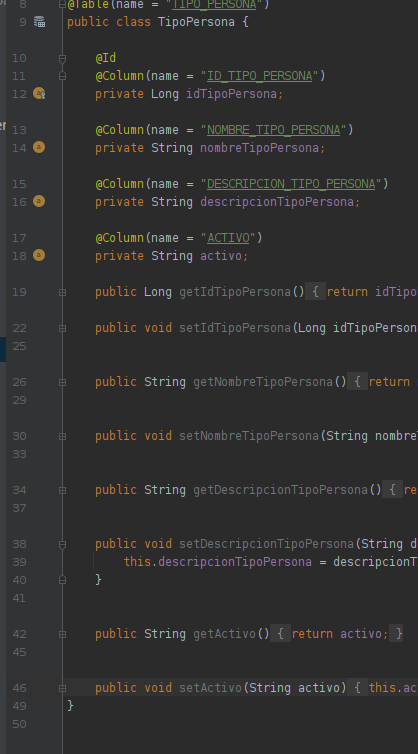Click the closing brace on line 49
The width and height of the screenshot is (418, 754).
[70, 705]
